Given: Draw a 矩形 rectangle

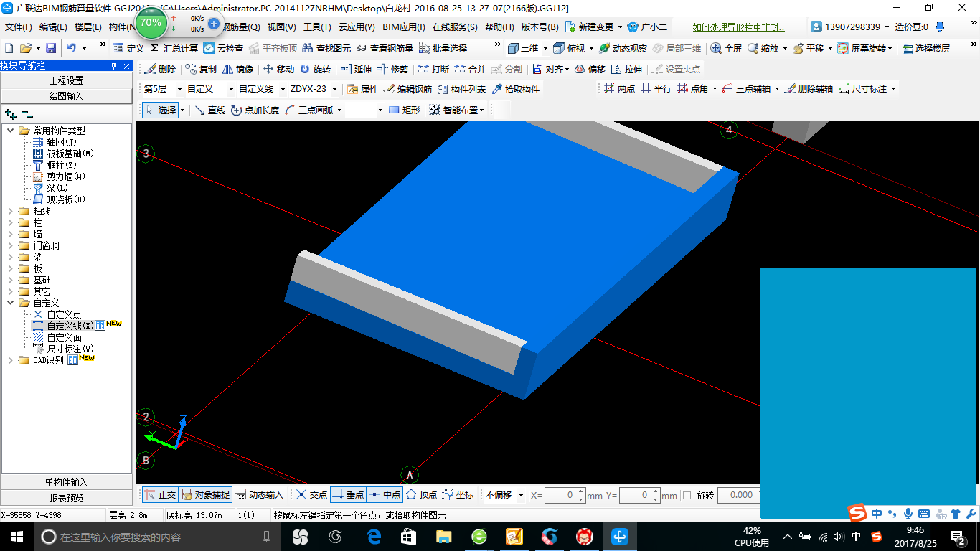Looking at the screenshot, I should [404, 110].
